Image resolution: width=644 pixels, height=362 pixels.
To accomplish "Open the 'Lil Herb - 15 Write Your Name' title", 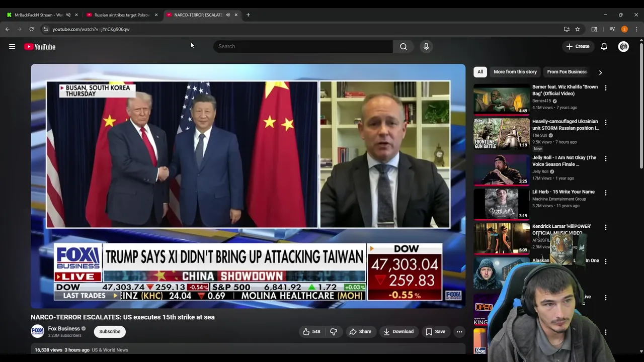I will (563, 192).
